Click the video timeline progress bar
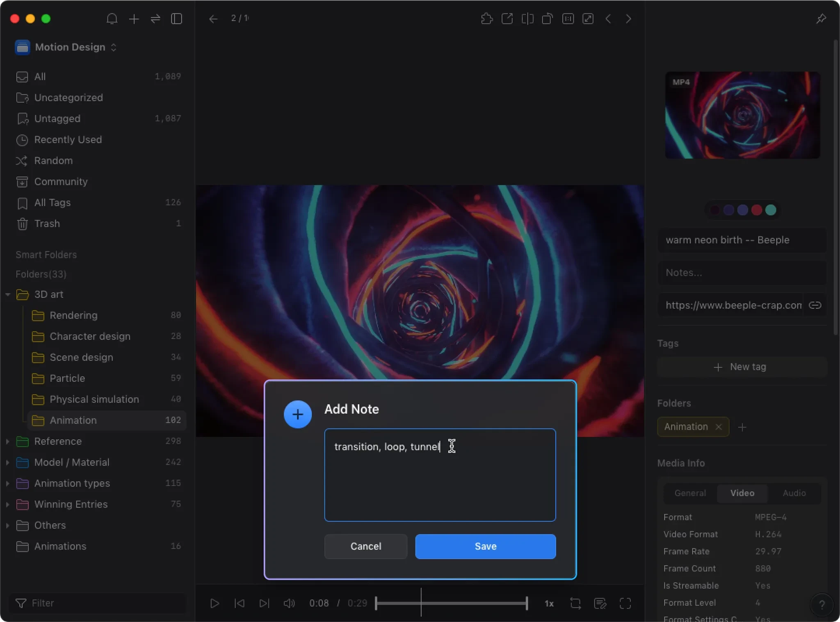The height and width of the screenshot is (622, 840). click(x=451, y=603)
